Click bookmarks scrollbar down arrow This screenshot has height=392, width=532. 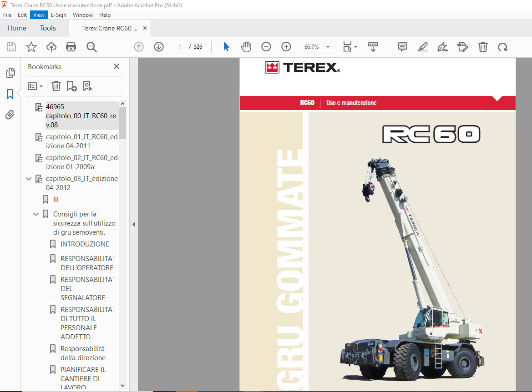[123, 386]
